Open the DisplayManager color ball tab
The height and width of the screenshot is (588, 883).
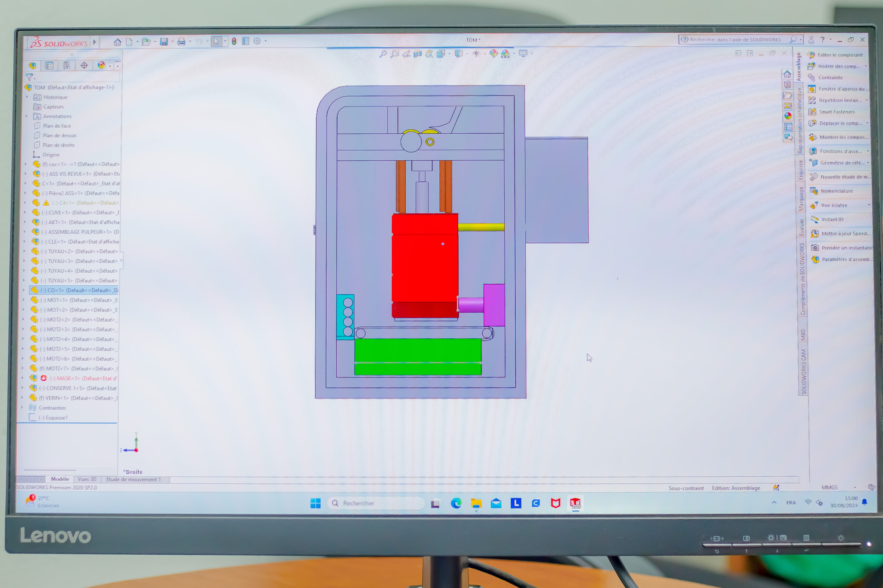point(101,65)
